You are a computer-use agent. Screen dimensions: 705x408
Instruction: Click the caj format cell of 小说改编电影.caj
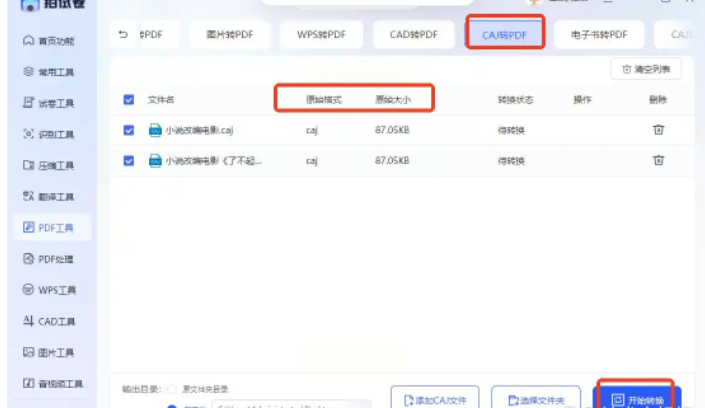pyautogui.click(x=312, y=130)
